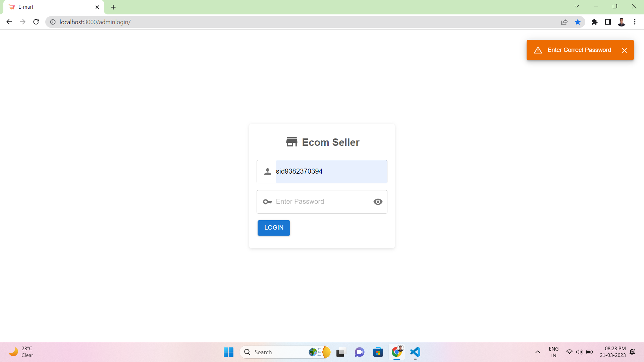Open the browser Extensions icon
The height and width of the screenshot is (362, 644).
click(595, 22)
